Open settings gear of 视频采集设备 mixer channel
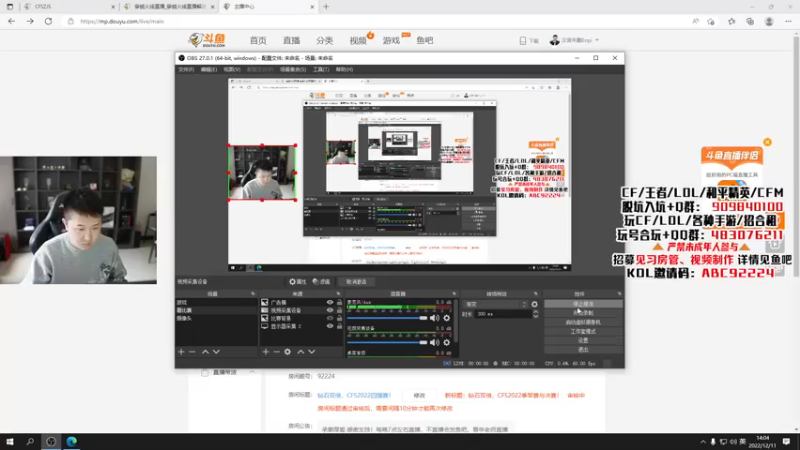Screen dimensions: 800x450 446,342
